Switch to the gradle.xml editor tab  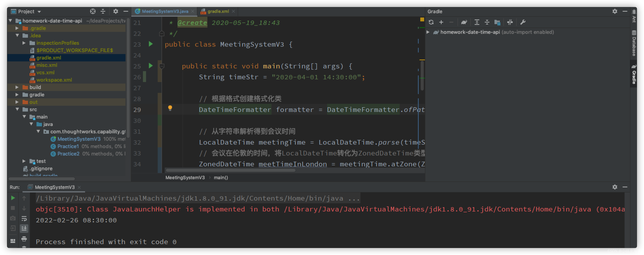(218, 11)
